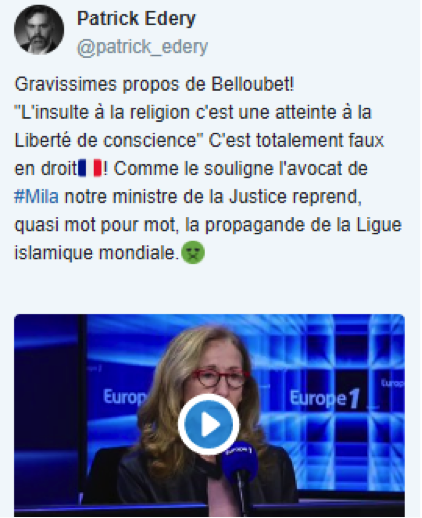Screen dimensions: 422x518
Task: Open the #Mila hashtag
Action: click(37, 196)
